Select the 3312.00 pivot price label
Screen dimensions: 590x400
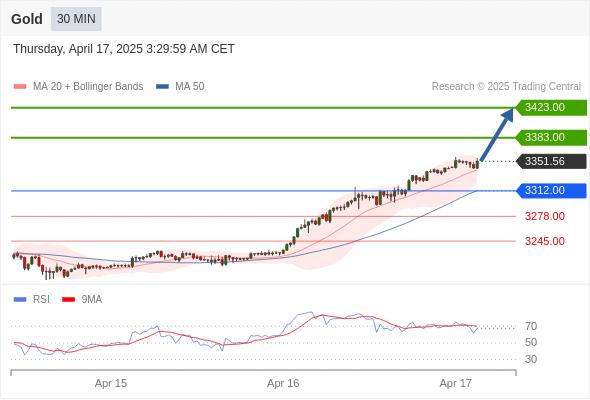coord(551,190)
